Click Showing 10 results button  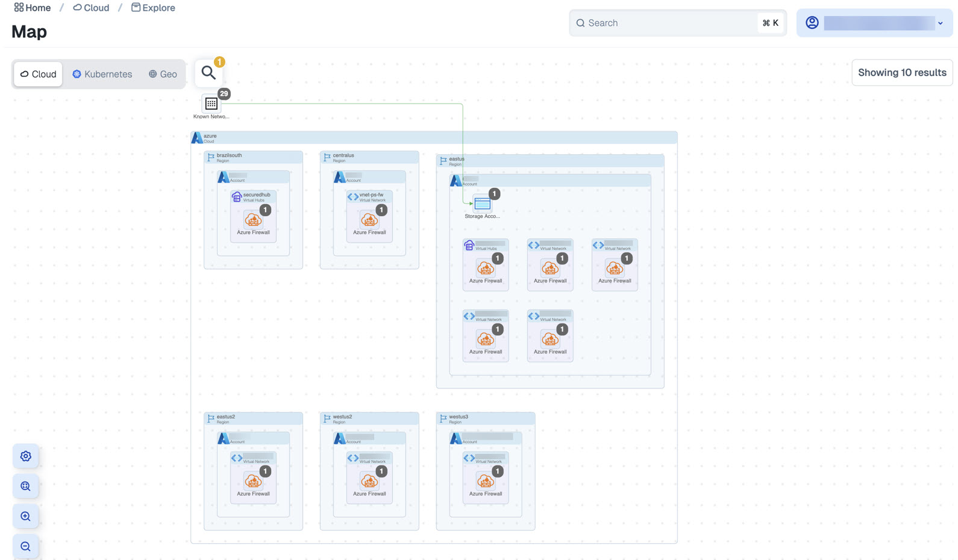902,72
